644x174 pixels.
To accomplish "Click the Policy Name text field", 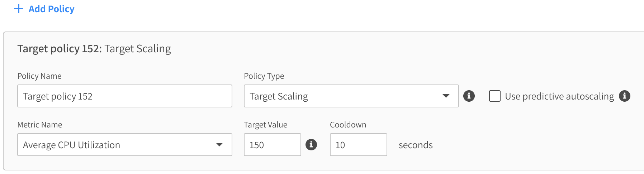I will 124,96.
